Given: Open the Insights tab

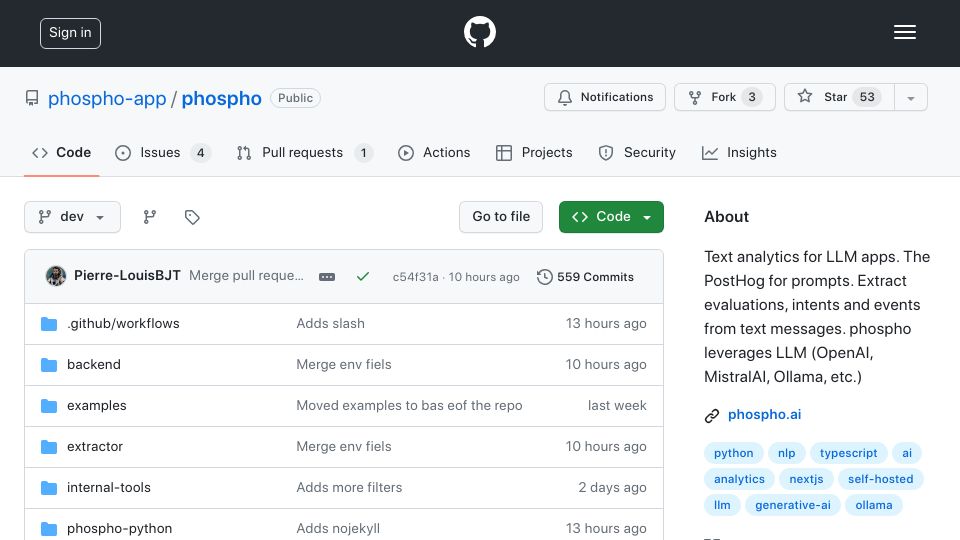Looking at the screenshot, I should pyautogui.click(x=739, y=152).
